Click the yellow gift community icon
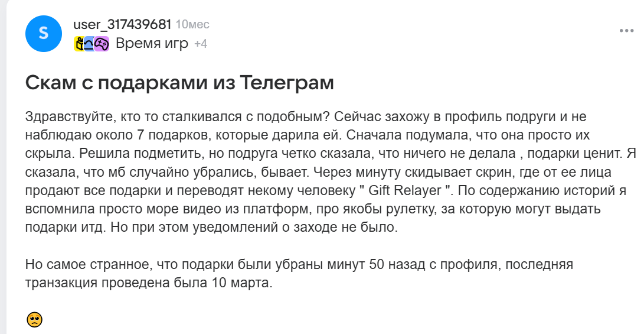 (80, 44)
